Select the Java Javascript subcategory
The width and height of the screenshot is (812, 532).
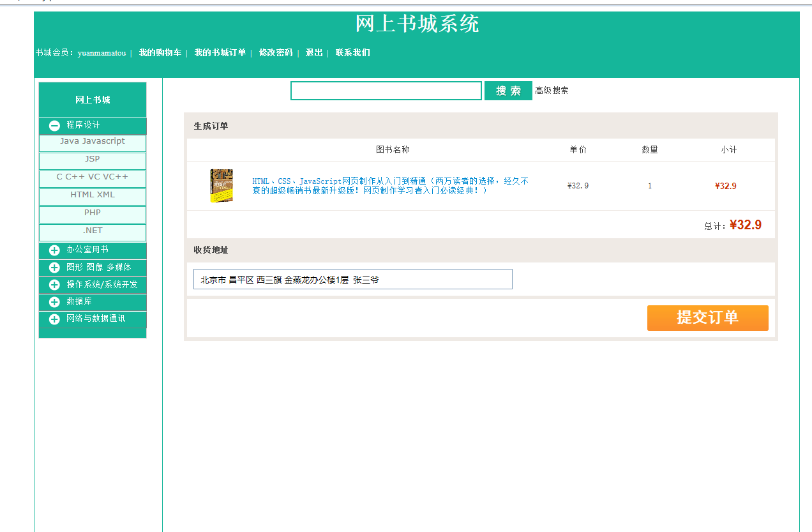pos(92,142)
